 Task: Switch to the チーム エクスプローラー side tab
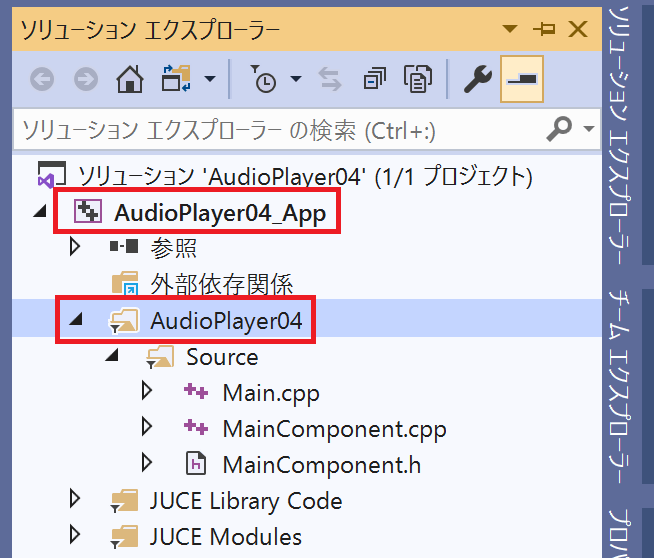point(619,387)
